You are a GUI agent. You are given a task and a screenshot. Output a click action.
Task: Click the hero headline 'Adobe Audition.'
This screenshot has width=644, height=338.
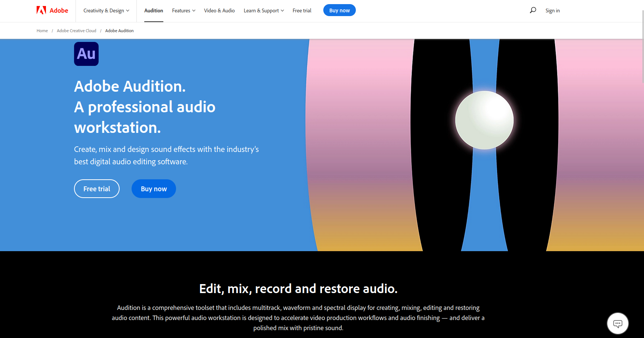pyautogui.click(x=130, y=86)
